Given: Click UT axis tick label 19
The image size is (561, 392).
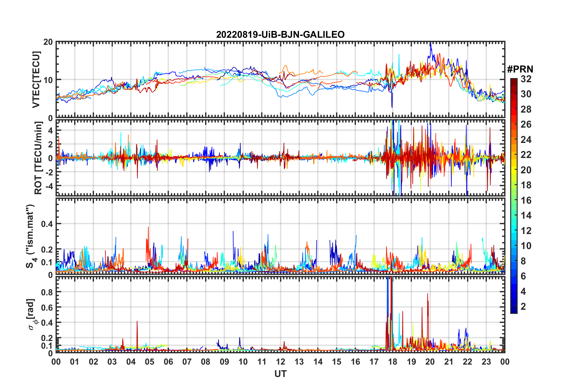Looking at the screenshot, I should tap(411, 362).
